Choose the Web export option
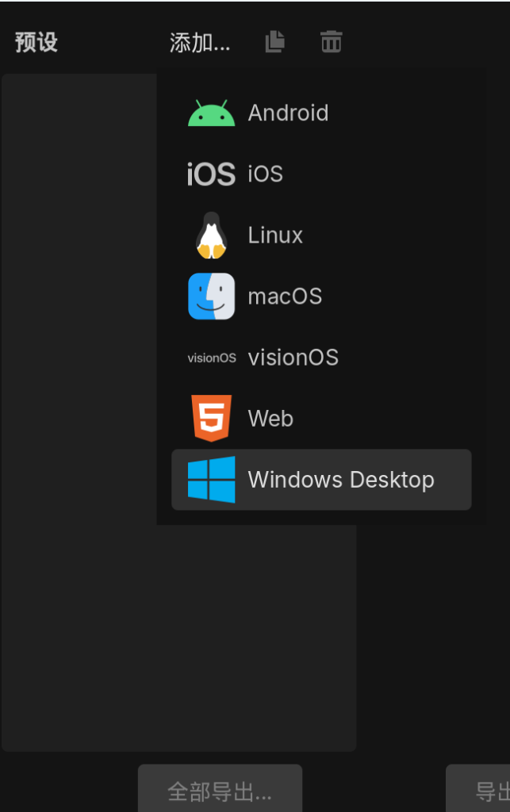Screen dimensions: 510x812 coord(270,419)
